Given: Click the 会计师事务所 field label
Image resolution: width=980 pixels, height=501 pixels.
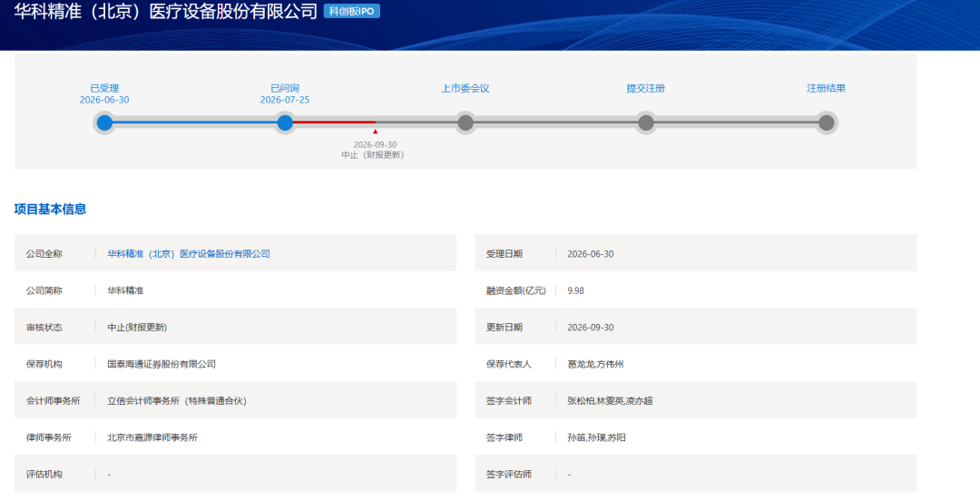Looking at the screenshot, I should (54, 401).
